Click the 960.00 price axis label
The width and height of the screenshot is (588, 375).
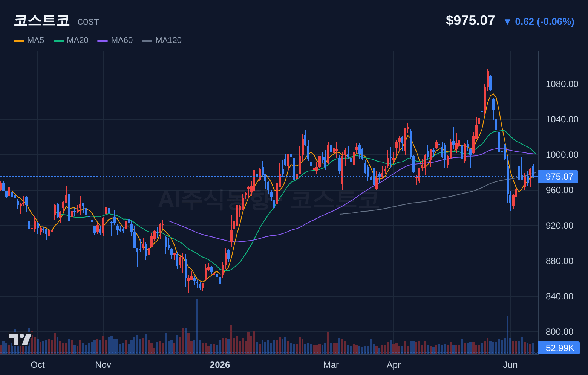click(x=559, y=190)
